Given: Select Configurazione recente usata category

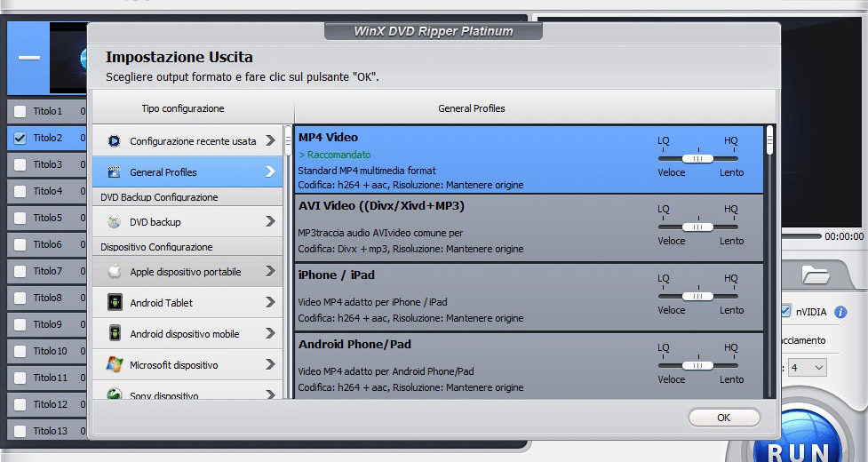Looking at the screenshot, I should 187,140.
